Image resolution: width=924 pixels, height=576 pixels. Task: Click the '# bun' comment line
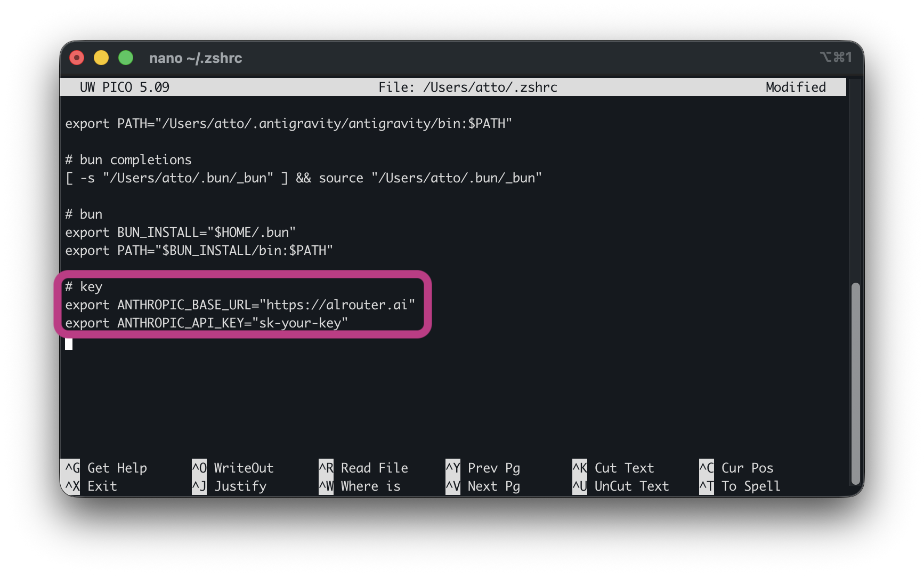[x=84, y=214]
